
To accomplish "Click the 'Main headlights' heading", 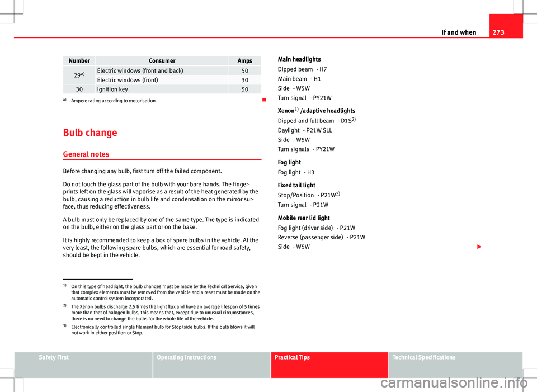I will pyautogui.click(x=299, y=59).
